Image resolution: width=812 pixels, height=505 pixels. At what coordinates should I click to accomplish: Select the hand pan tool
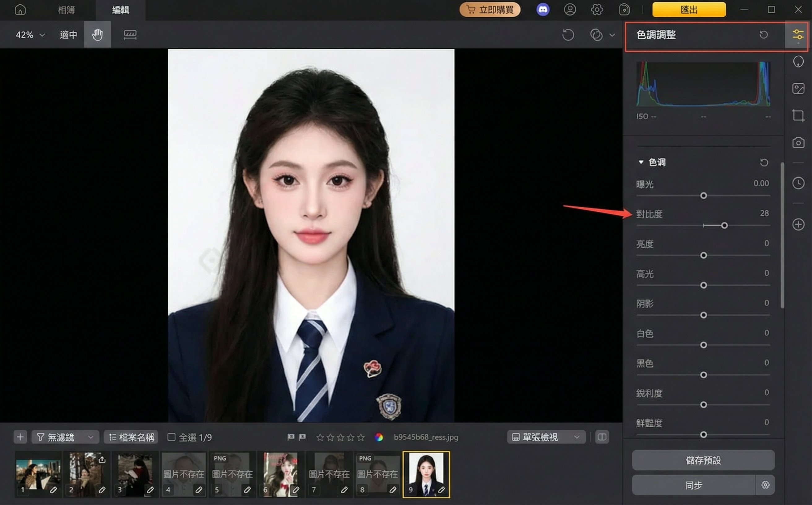(x=97, y=34)
